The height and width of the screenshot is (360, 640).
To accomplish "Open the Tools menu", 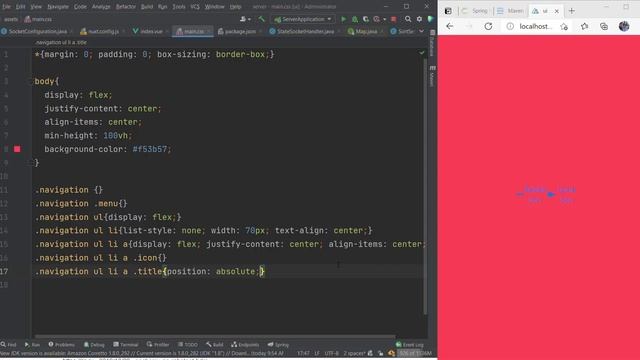I will tap(179, 7).
